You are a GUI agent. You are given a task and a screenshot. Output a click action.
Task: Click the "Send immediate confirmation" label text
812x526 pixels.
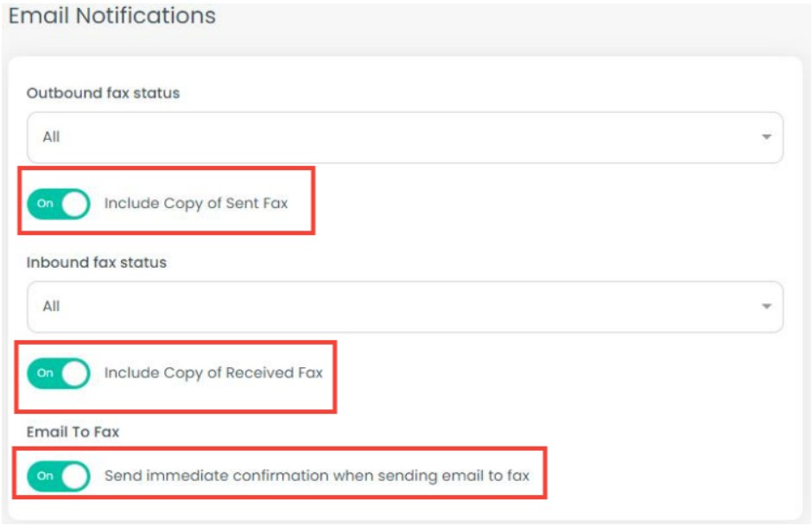coord(316,476)
